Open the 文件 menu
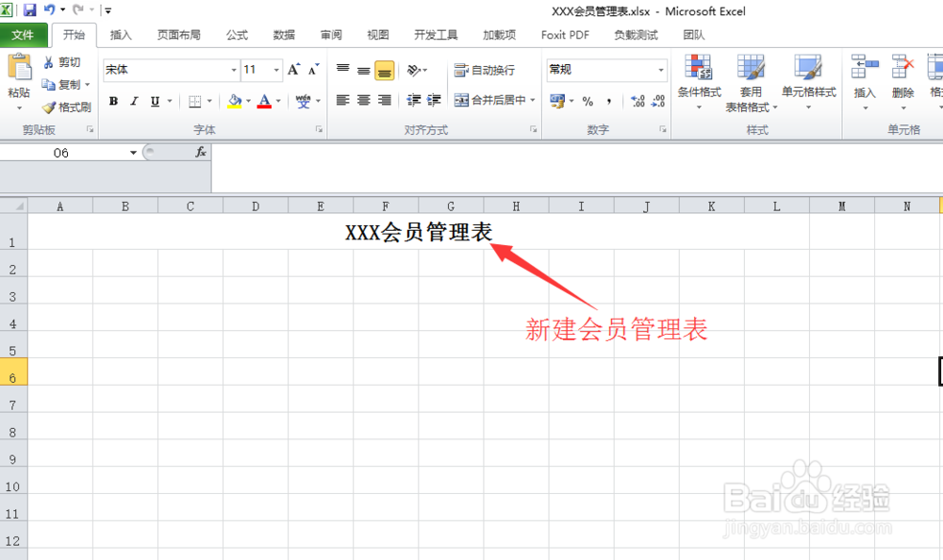Screen dimensions: 943x560 [25, 35]
